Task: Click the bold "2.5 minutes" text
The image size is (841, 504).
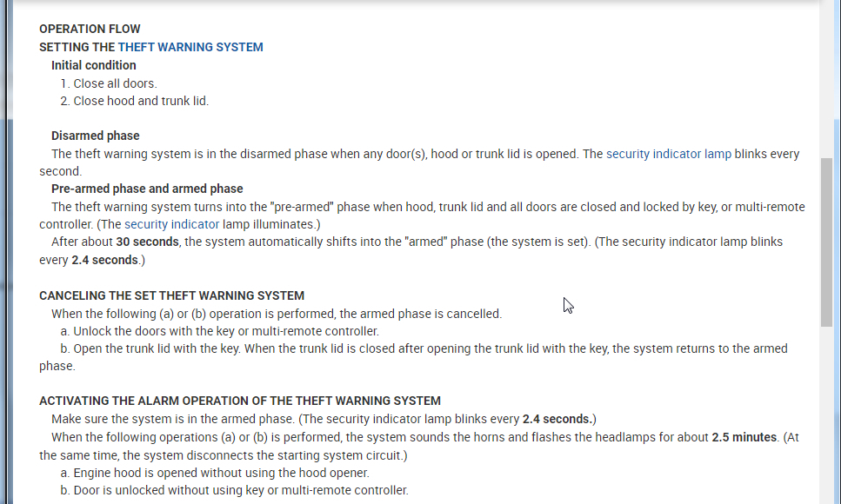Action: (744, 437)
